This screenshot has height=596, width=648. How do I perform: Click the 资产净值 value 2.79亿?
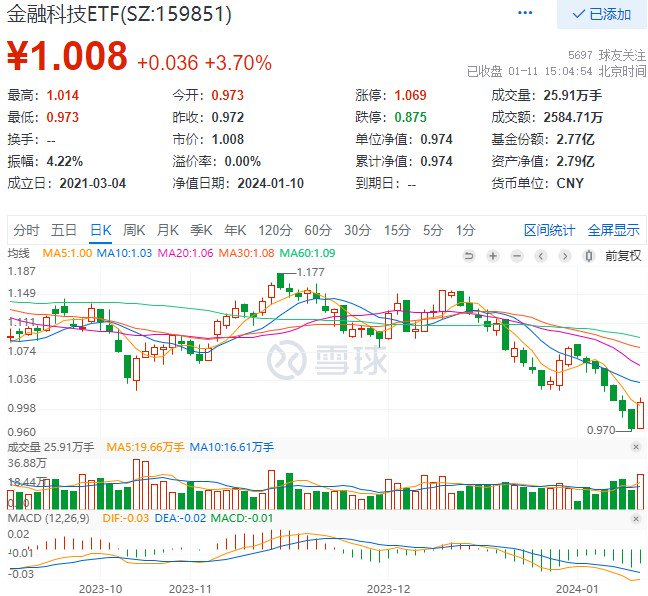click(575, 161)
